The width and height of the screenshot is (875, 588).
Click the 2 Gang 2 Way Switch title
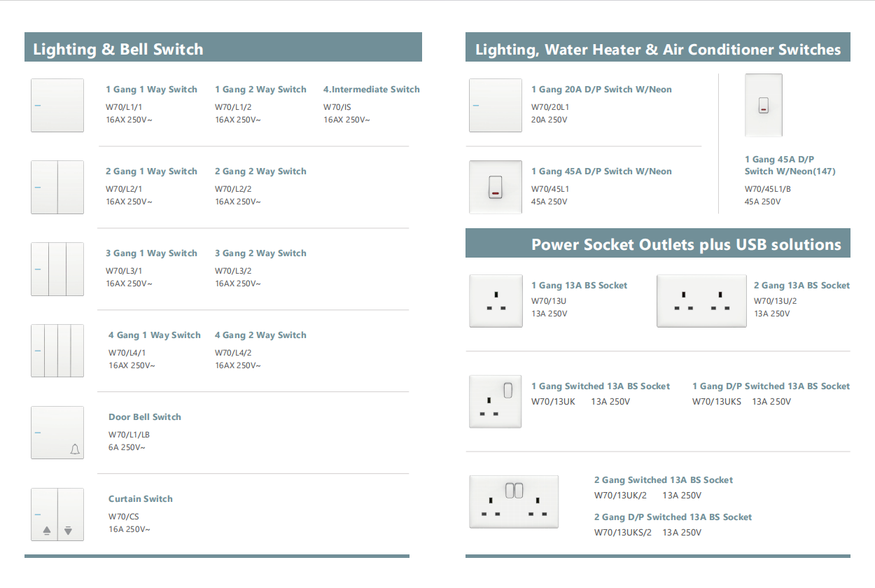260,171
